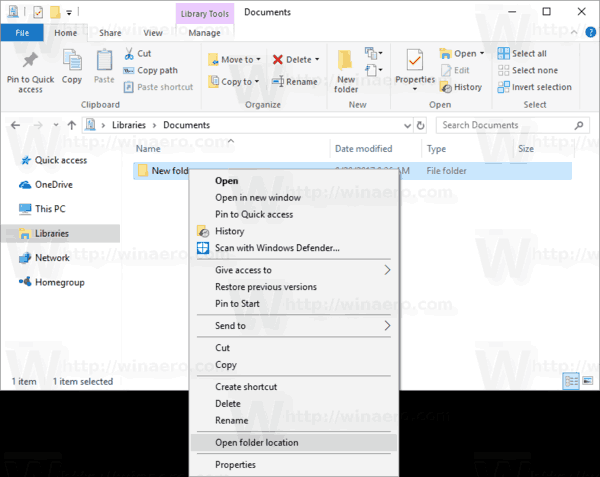Sort by the Type column header
This screenshot has height=477, width=600.
coord(467,149)
